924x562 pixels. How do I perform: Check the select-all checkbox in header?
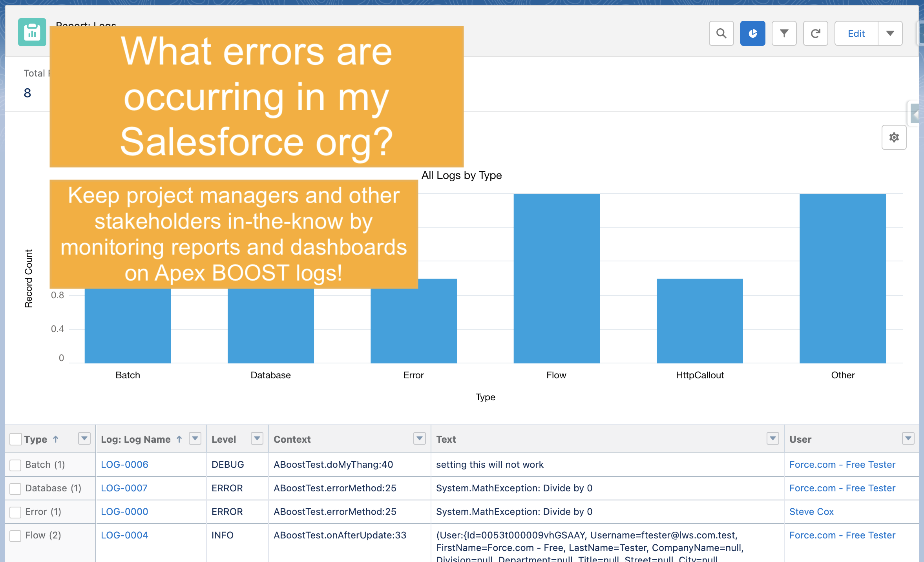click(15, 439)
